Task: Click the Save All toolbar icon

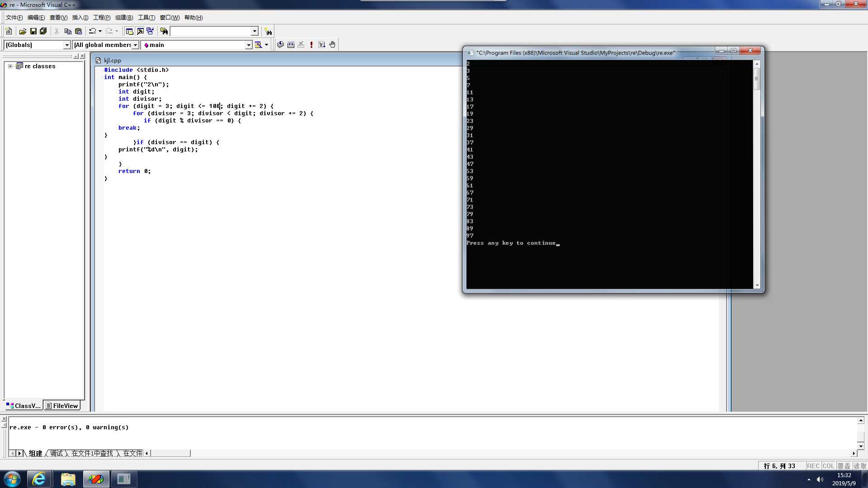Action: tap(43, 31)
